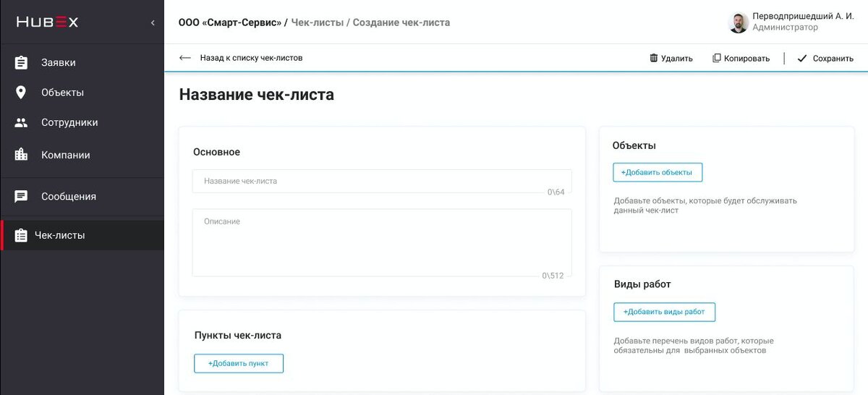
Task: Click ООО «Смарт-Сервис» in the breadcrumb
Action: (x=230, y=22)
